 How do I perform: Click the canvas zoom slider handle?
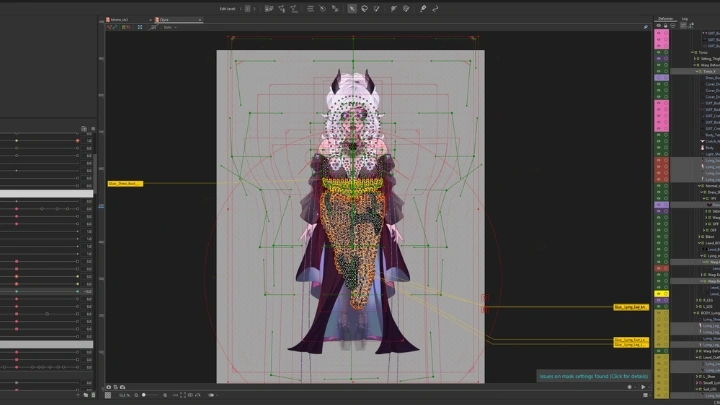point(144,395)
